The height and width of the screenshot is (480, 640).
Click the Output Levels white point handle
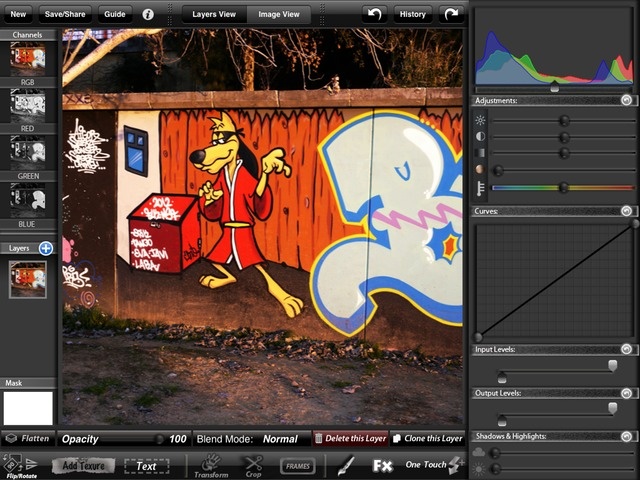tap(613, 408)
